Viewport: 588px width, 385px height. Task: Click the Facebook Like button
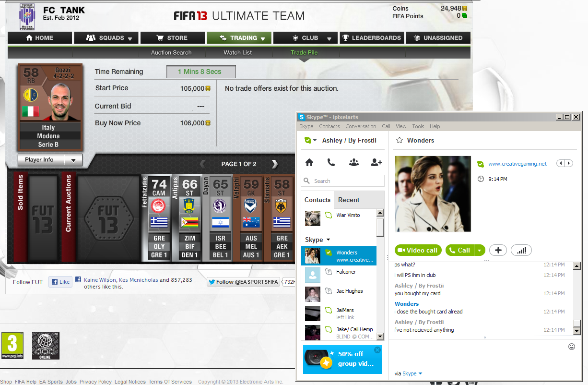[x=60, y=282]
